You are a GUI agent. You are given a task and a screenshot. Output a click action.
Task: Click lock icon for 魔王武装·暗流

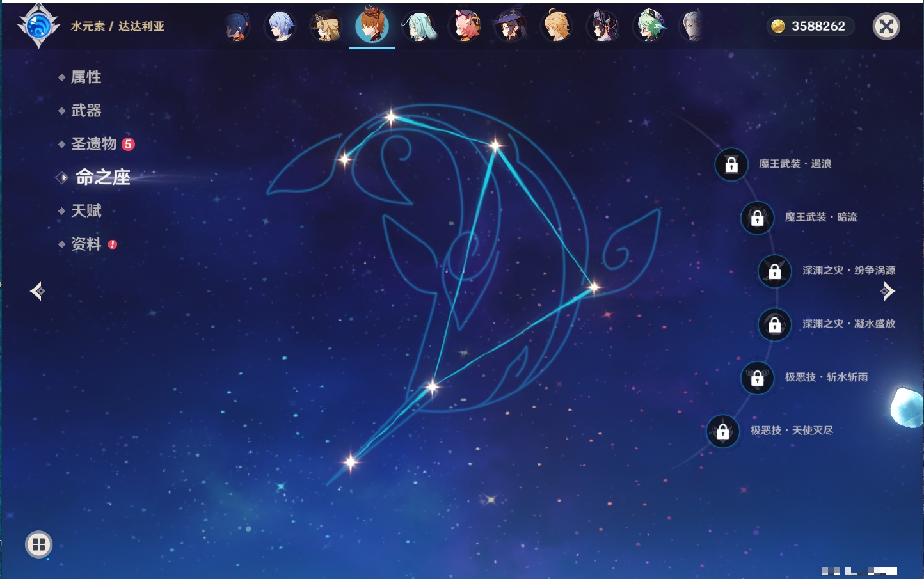tap(757, 218)
